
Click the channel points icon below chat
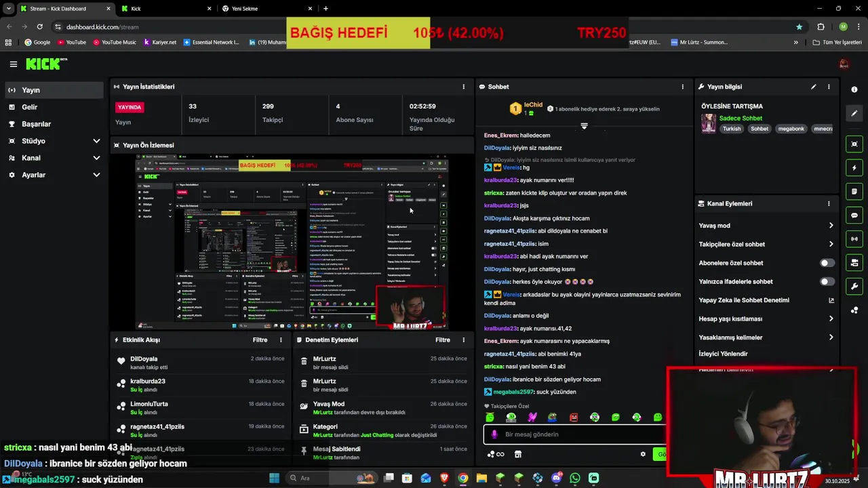click(x=496, y=454)
